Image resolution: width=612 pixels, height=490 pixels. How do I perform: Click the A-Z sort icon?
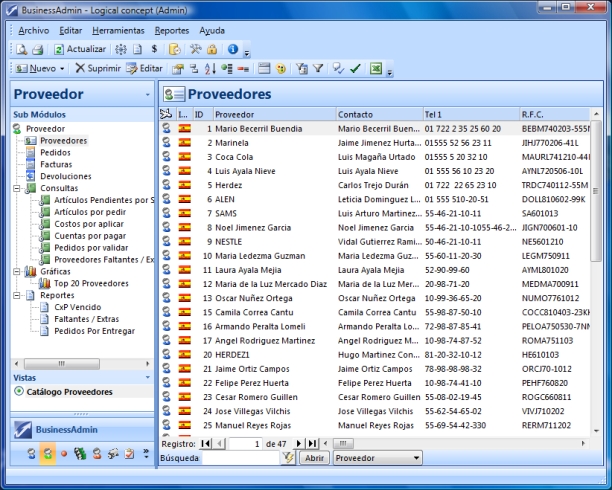pos(209,69)
